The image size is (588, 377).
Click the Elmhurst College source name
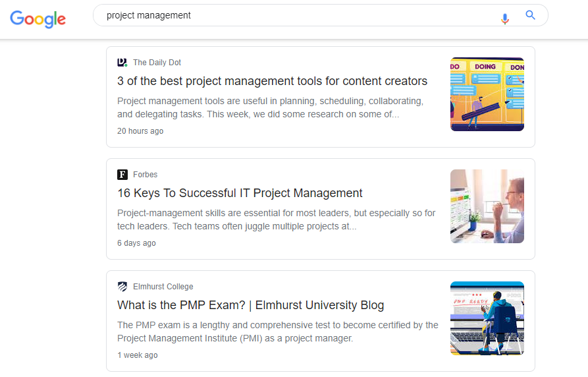point(163,287)
